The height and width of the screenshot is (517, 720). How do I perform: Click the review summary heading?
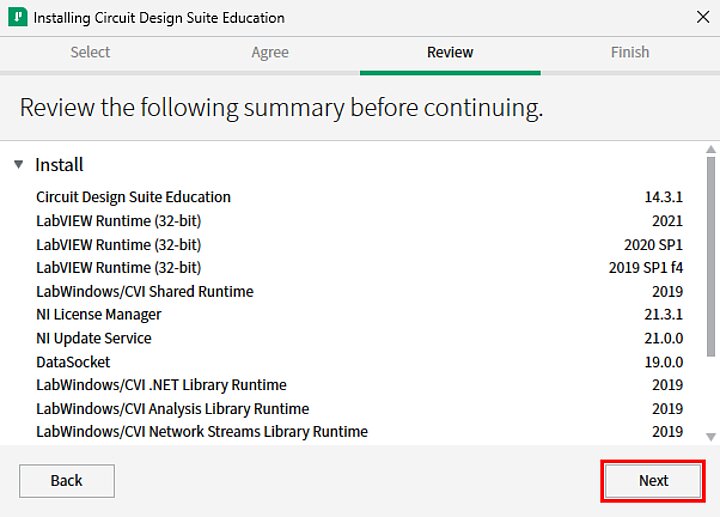pyautogui.click(x=281, y=108)
